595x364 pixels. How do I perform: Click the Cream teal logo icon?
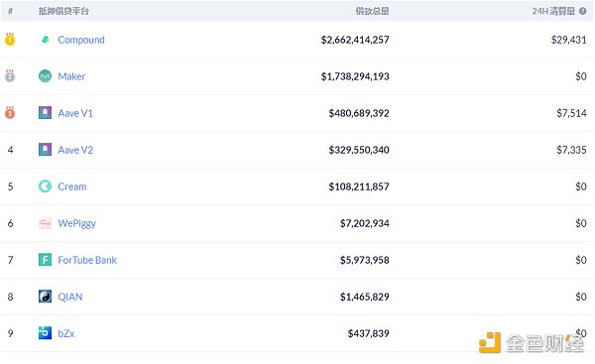[46, 186]
